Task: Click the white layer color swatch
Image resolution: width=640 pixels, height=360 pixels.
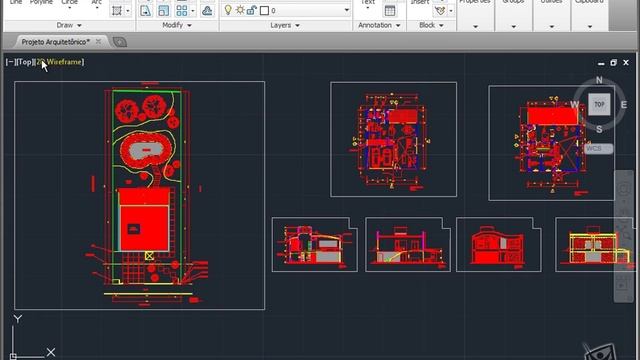Action: [264, 11]
